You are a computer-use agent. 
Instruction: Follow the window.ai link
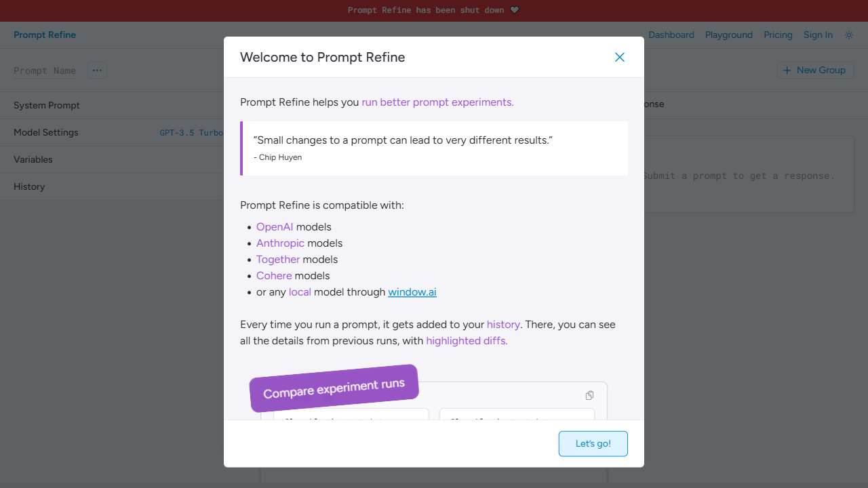[x=412, y=291]
